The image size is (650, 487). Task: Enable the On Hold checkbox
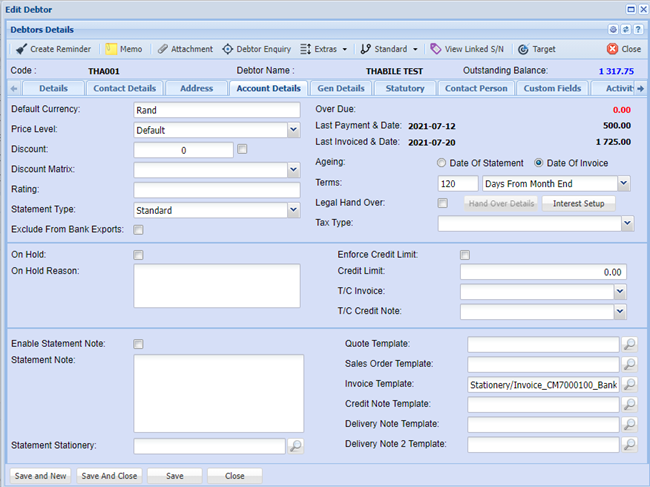pyautogui.click(x=138, y=255)
